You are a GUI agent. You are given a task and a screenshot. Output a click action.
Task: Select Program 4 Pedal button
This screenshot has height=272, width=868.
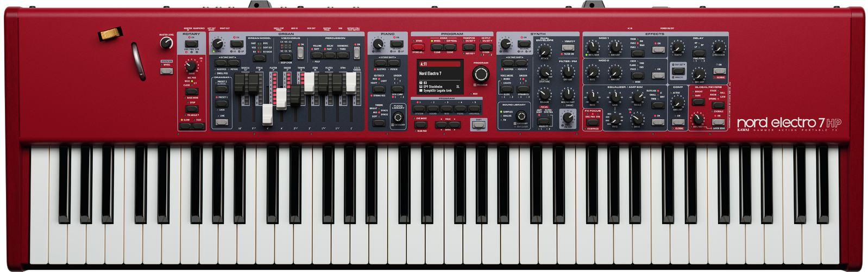[x=461, y=108]
